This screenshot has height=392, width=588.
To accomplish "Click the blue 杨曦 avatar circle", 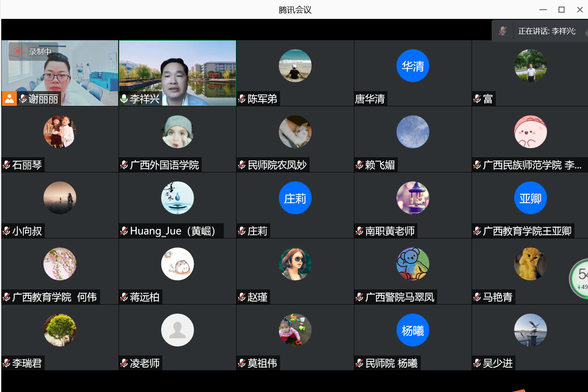I will [413, 330].
